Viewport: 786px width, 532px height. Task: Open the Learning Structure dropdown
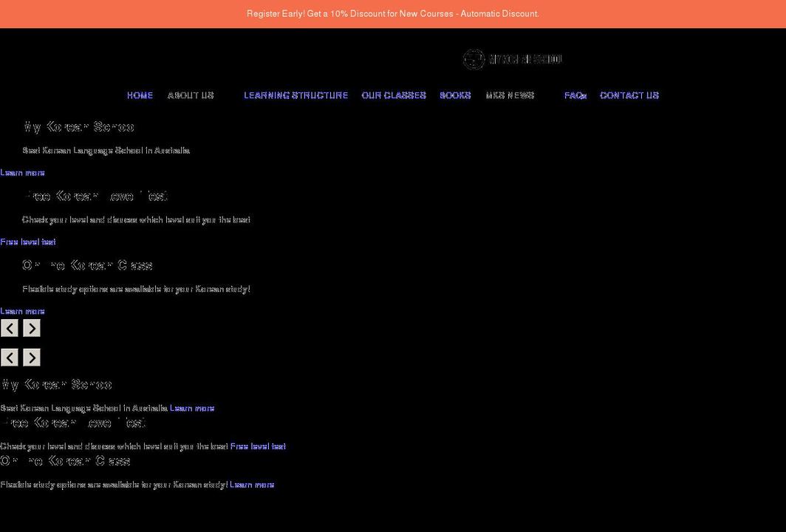click(295, 95)
